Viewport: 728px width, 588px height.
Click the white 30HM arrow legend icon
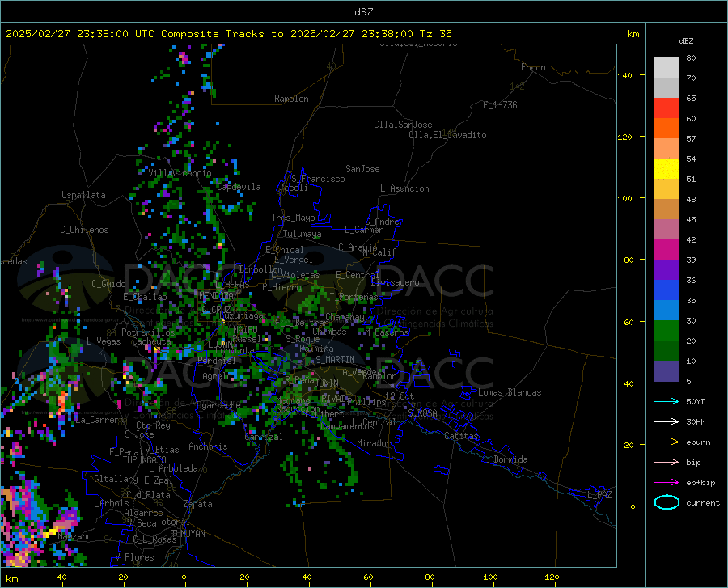pos(667,422)
